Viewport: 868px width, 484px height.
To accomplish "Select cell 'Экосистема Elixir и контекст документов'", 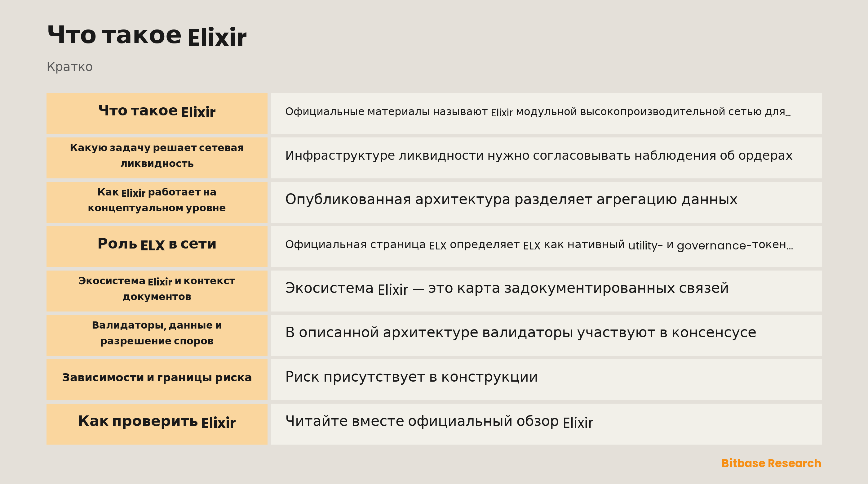I will [x=157, y=291].
